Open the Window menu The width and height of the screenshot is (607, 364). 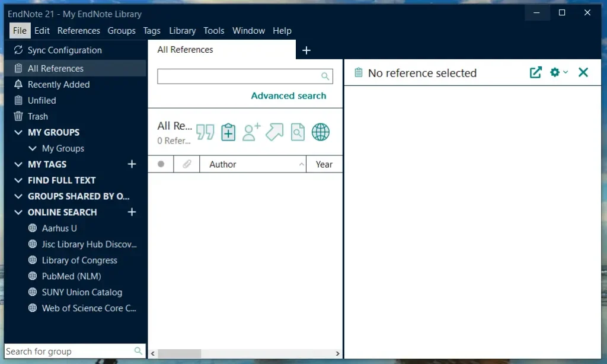[x=248, y=31]
